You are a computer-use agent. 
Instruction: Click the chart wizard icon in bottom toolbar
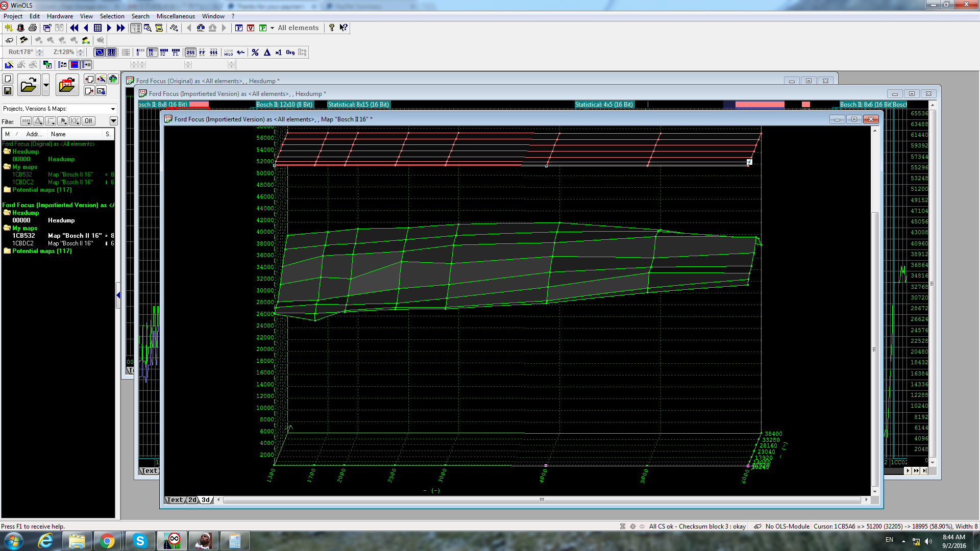click(x=9, y=65)
